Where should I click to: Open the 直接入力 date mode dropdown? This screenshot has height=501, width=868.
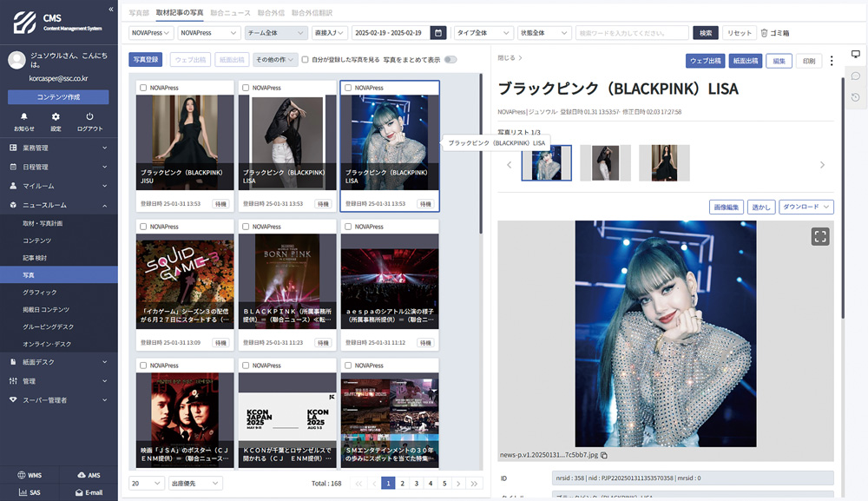point(329,33)
